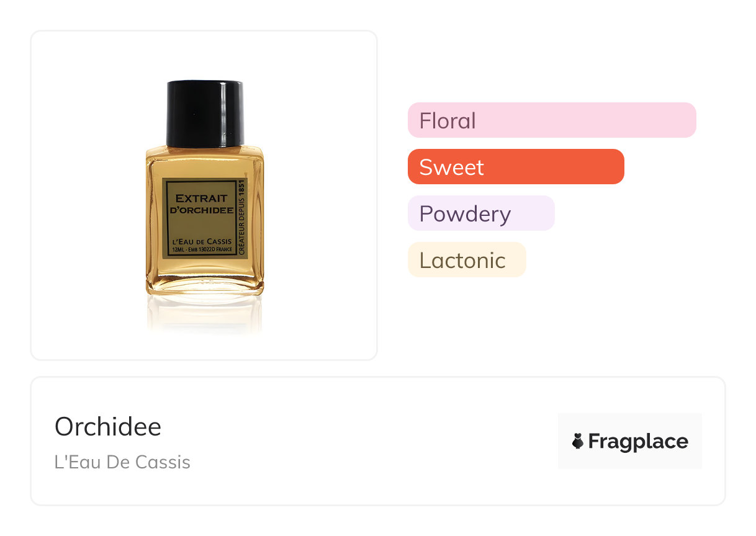Click the word Lactonic in the last bar
Screen dimensions: 756x536
[x=462, y=260]
